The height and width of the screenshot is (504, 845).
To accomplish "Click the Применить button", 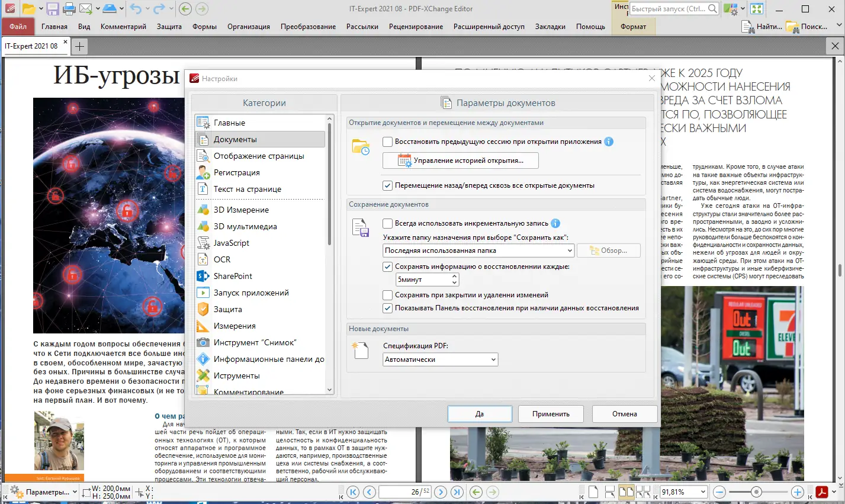I will click(551, 414).
